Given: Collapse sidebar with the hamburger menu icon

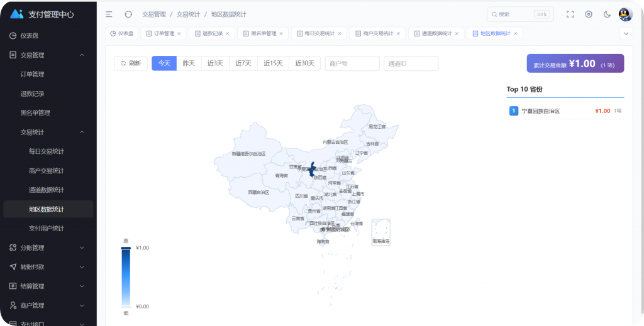Looking at the screenshot, I should [109, 14].
